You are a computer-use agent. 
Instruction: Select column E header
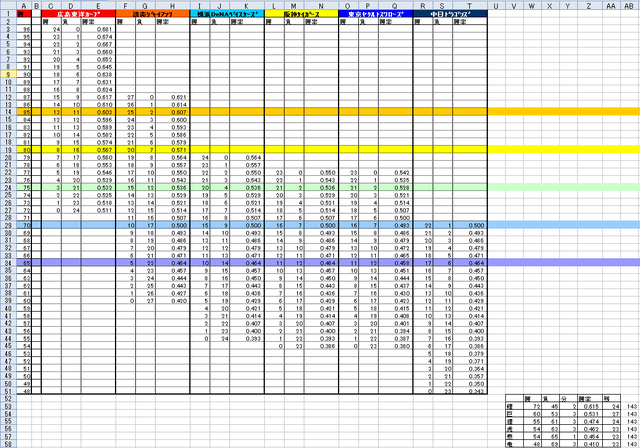click(x=98, y=6)
